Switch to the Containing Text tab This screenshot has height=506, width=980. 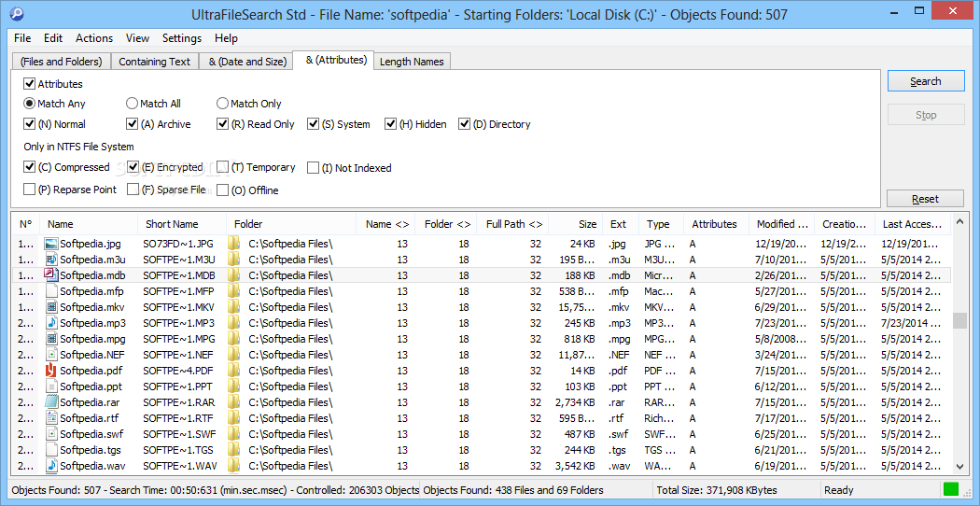pyautogui.click(x=154, y=62)
